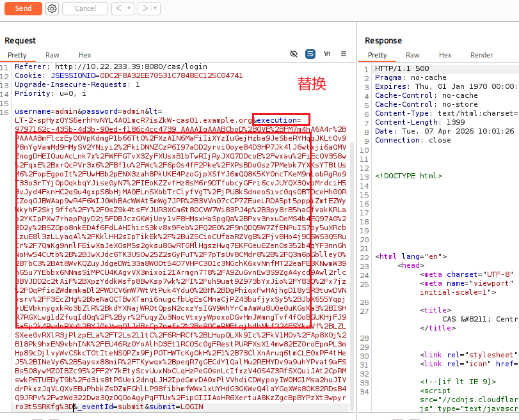Click the Response panel title
The height and width of the screenshot is (420, 519).
(x=383, y=40)
